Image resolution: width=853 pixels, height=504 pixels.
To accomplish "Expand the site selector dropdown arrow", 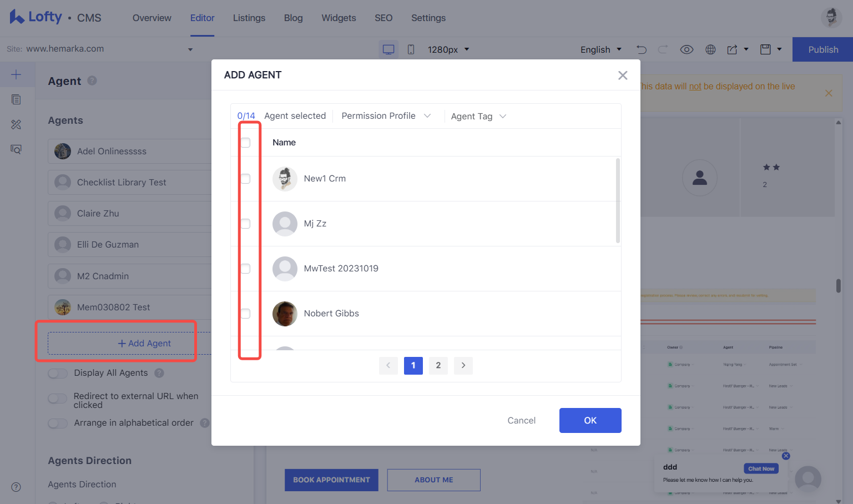I will [x=190, y=49].
